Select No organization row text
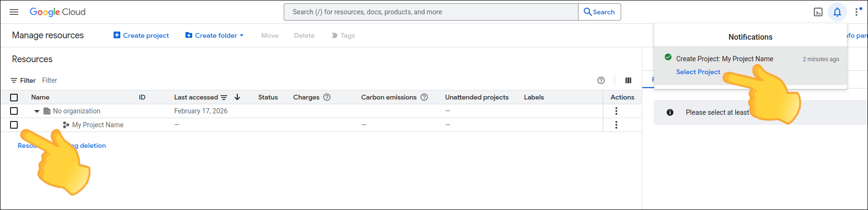 point(77,111)
